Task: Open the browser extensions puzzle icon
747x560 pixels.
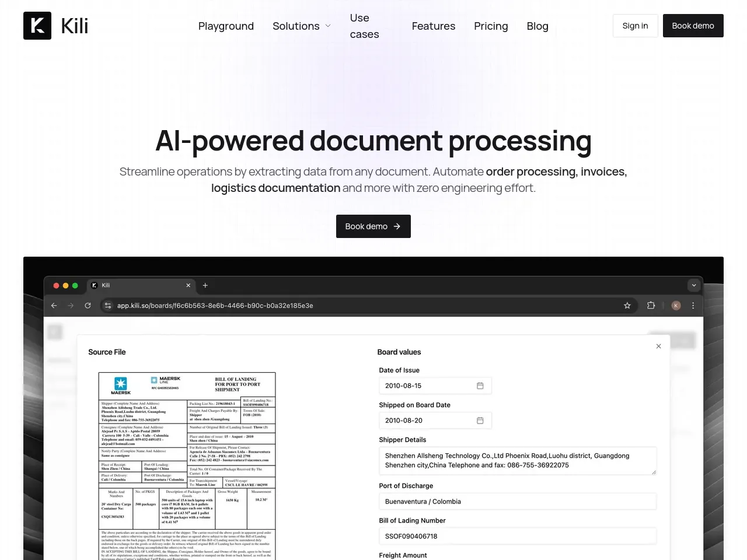Action: pos(651,306)
